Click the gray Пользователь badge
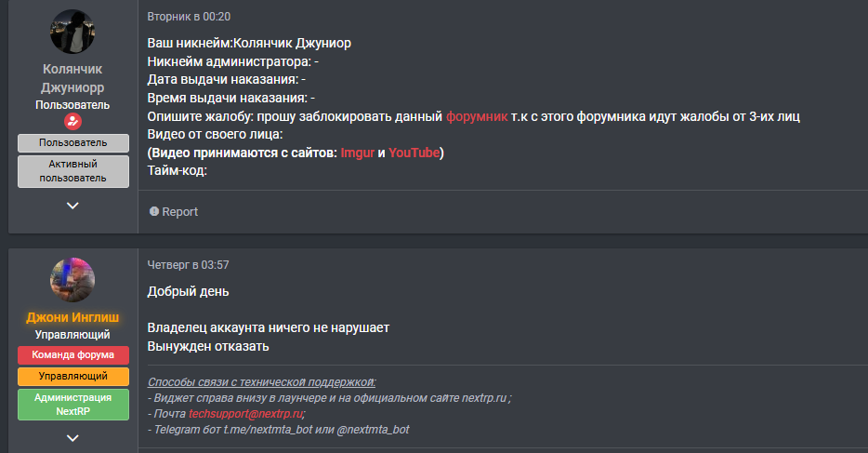 [72, 143]
